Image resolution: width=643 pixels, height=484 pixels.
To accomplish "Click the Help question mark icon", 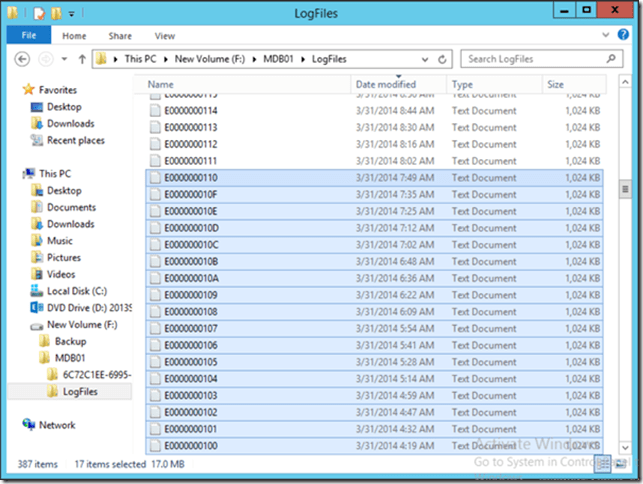I will click(x=625, y=36).
